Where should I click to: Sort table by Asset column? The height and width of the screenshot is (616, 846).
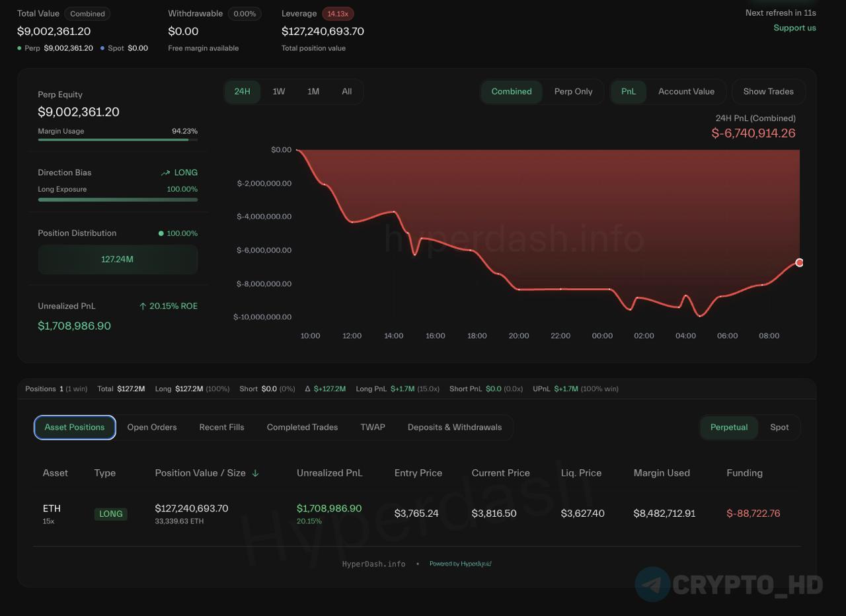click(56, 473)
